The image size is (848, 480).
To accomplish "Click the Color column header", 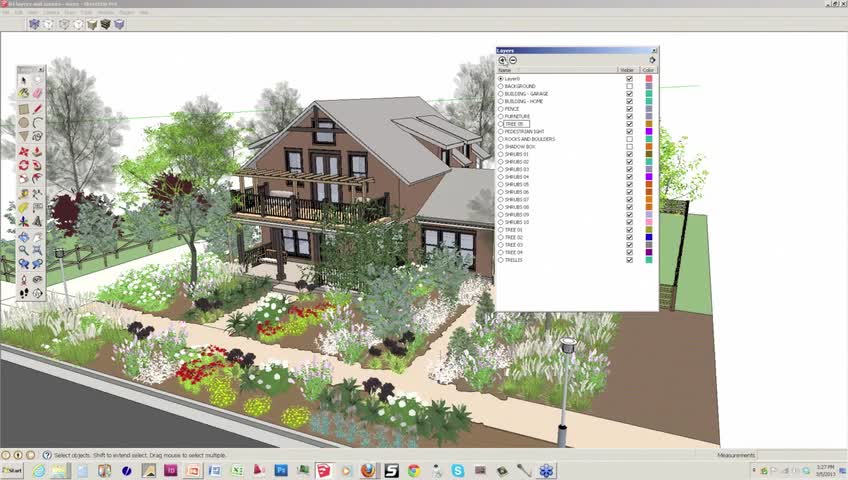I will (x=648, y=70).
